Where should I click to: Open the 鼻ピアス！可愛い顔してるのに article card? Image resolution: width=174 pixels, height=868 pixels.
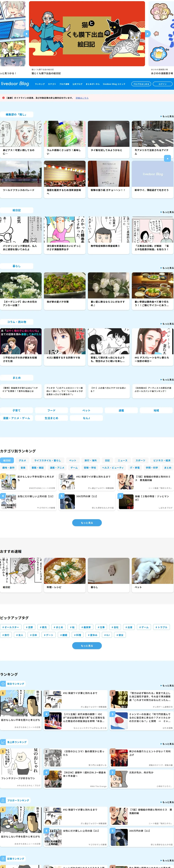click(21, 139)
